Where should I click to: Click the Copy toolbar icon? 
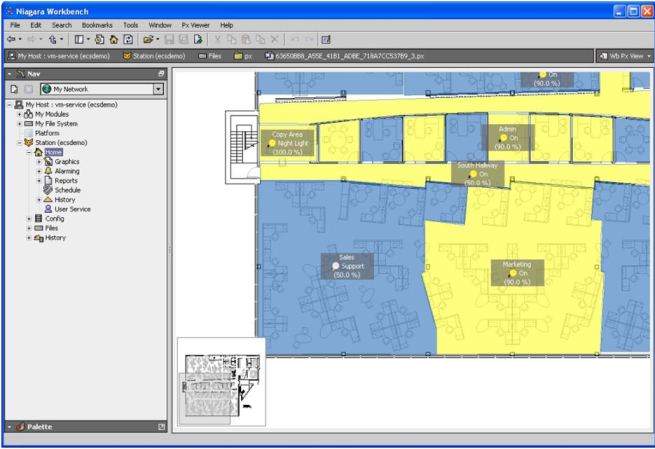coord(232,40)
